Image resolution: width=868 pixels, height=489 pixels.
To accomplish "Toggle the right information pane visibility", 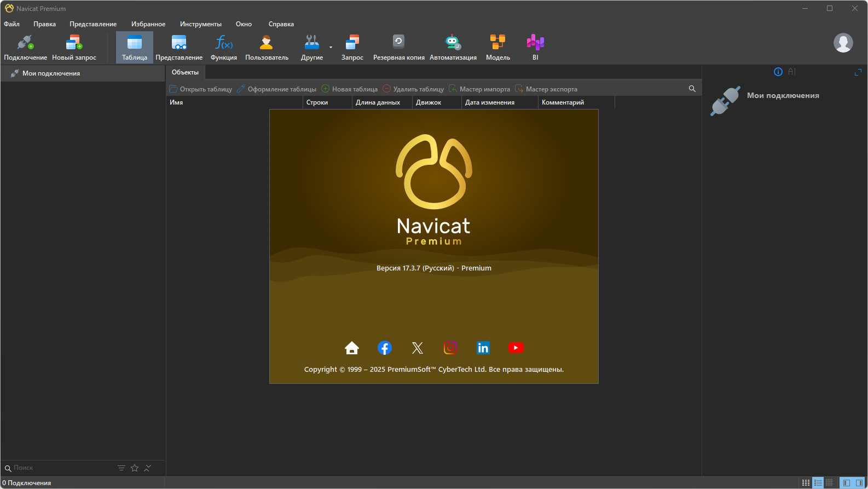I will 859,482.
